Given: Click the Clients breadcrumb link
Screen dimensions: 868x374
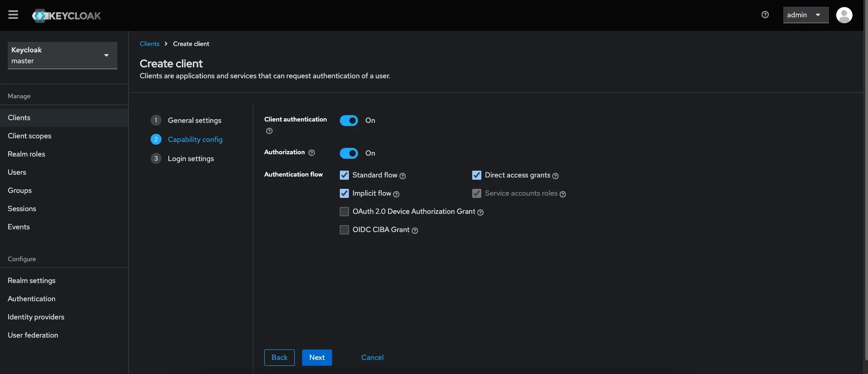Looking at the screenshot, I should pyautogui.click(x=149, y=44).
